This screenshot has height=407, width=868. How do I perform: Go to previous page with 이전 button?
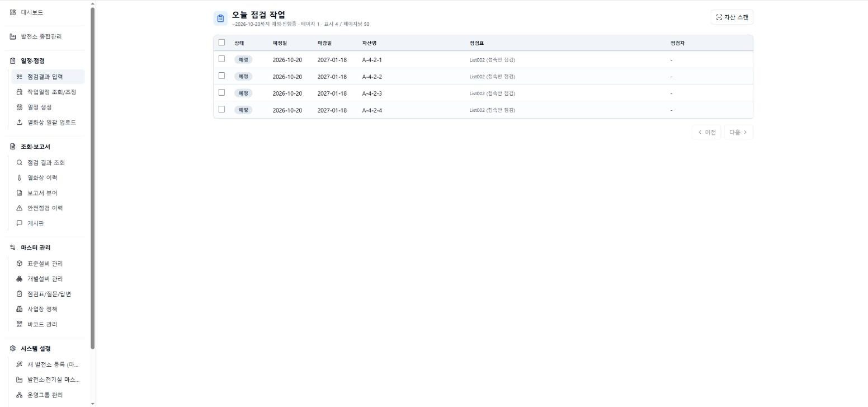click(x=707, y=133)
